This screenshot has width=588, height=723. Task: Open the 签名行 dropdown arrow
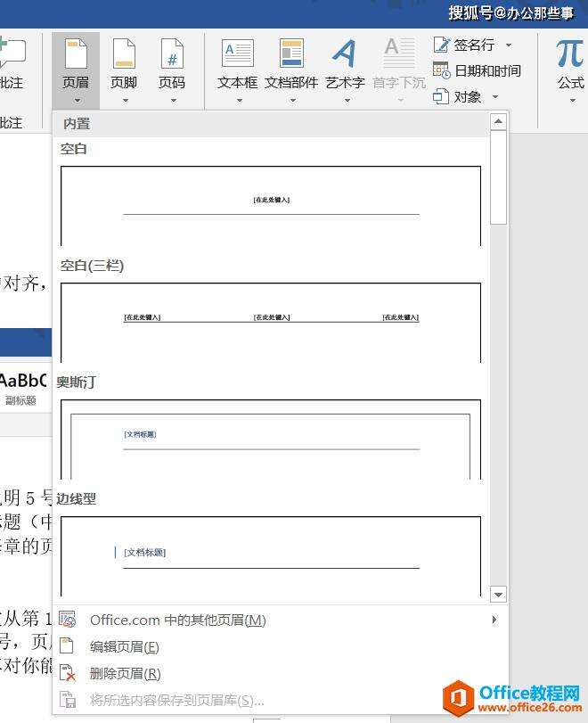click(x=509, y=45)
